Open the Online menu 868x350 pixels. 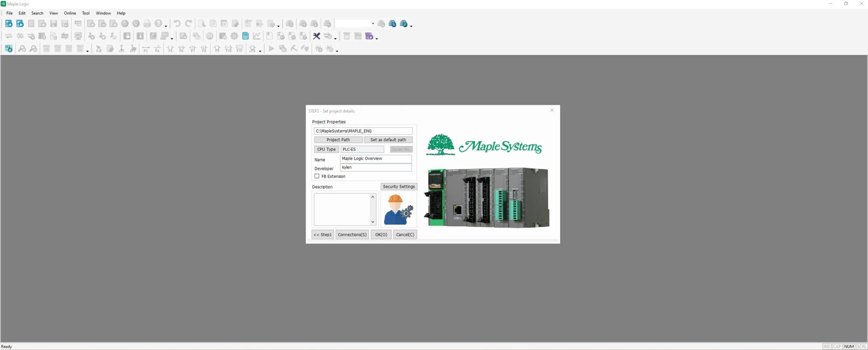70,13
